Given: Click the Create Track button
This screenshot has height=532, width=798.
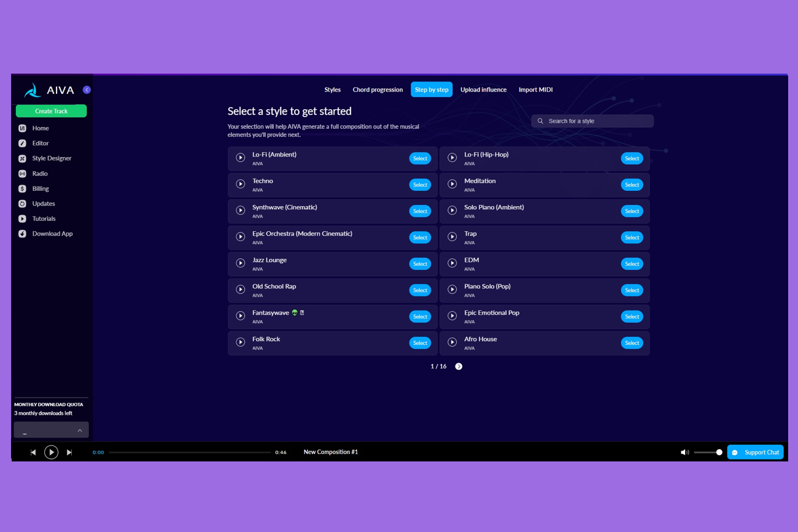Looking at the screenshot, I should [x=51, y=111].
